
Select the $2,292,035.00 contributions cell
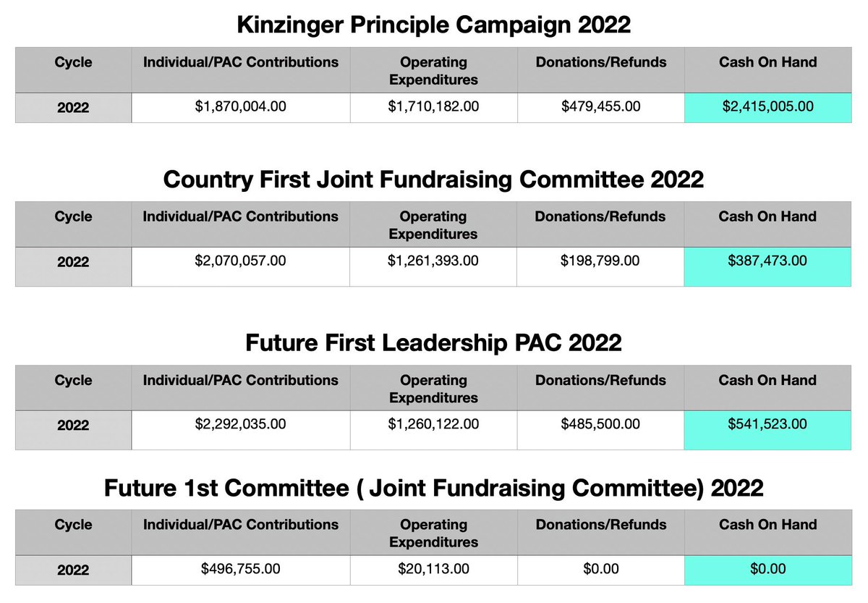coord(241,425)
